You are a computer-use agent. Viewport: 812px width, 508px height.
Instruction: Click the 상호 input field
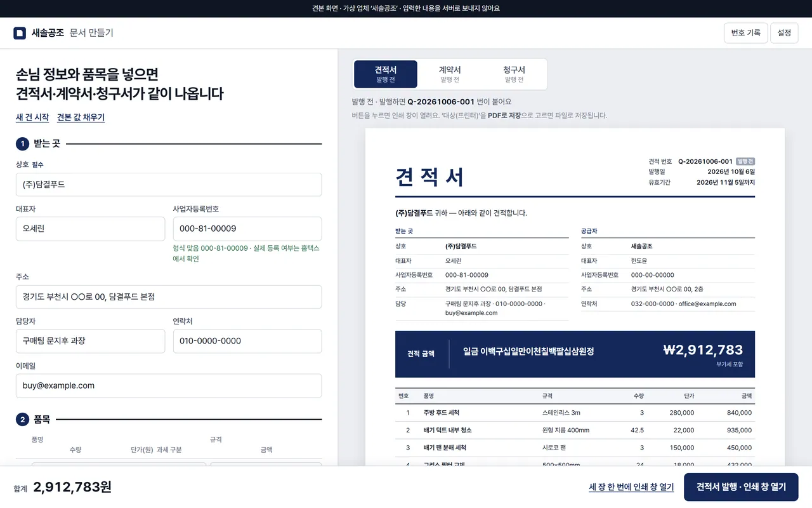(169, 185)
